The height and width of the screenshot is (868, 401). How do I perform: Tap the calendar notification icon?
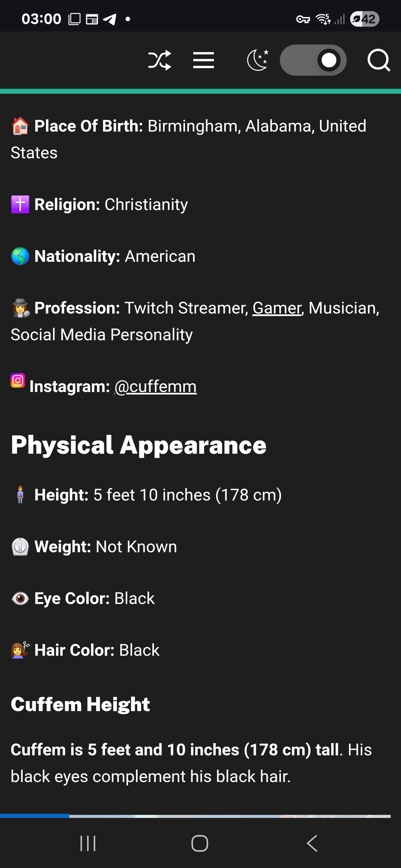point(92,19)
